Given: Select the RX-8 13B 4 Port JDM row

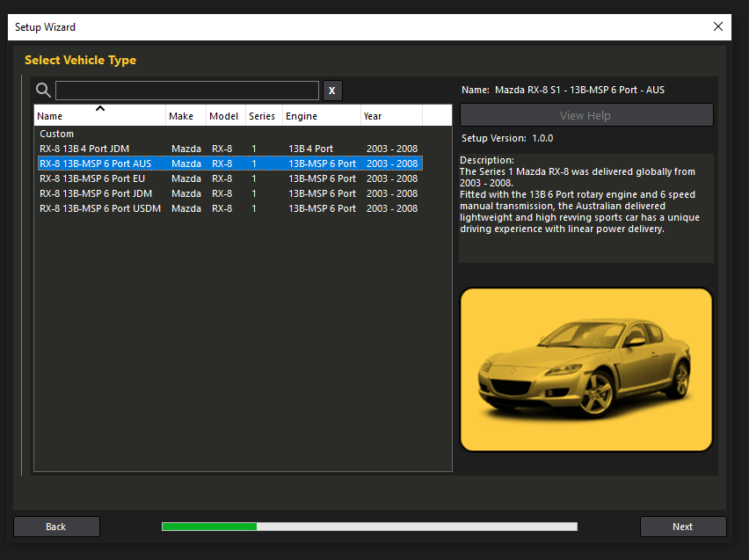Looking at the screenshot, I should tap(230, 149).
